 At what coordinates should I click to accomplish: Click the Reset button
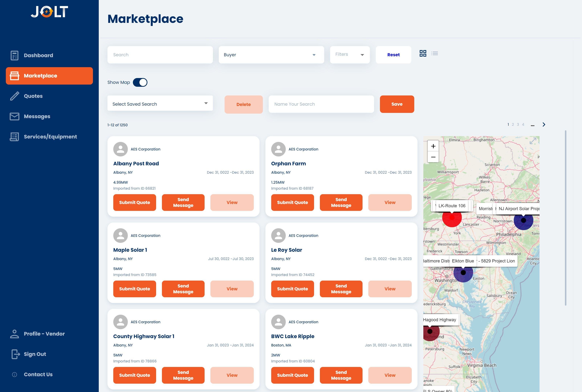click(393, 54)
